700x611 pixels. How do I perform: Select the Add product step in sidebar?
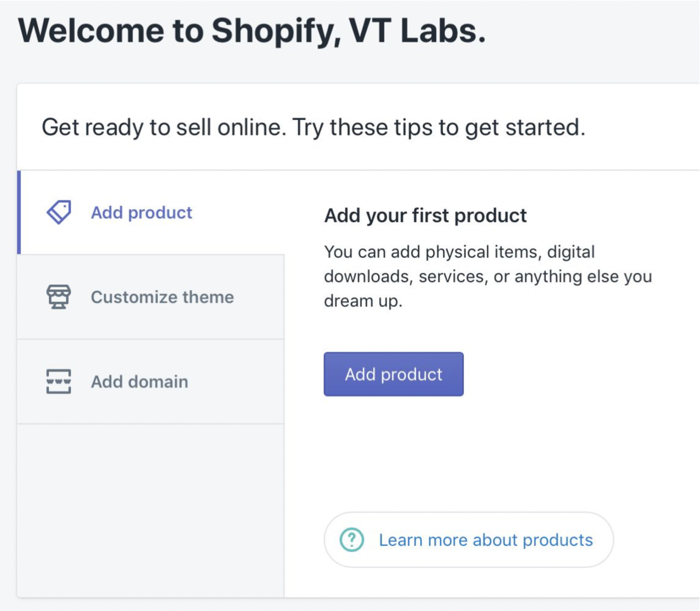pos(141,211)
